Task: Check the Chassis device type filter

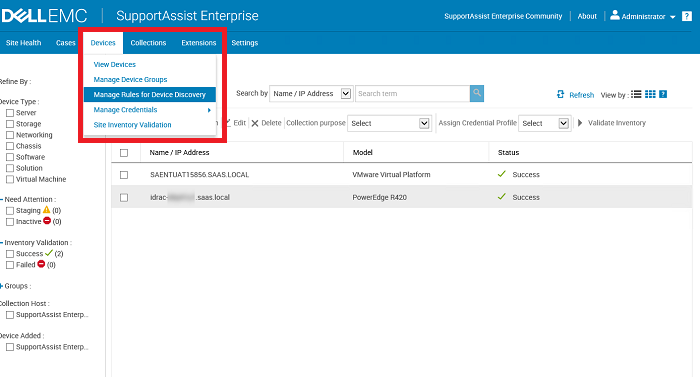Action: [10, 146]
